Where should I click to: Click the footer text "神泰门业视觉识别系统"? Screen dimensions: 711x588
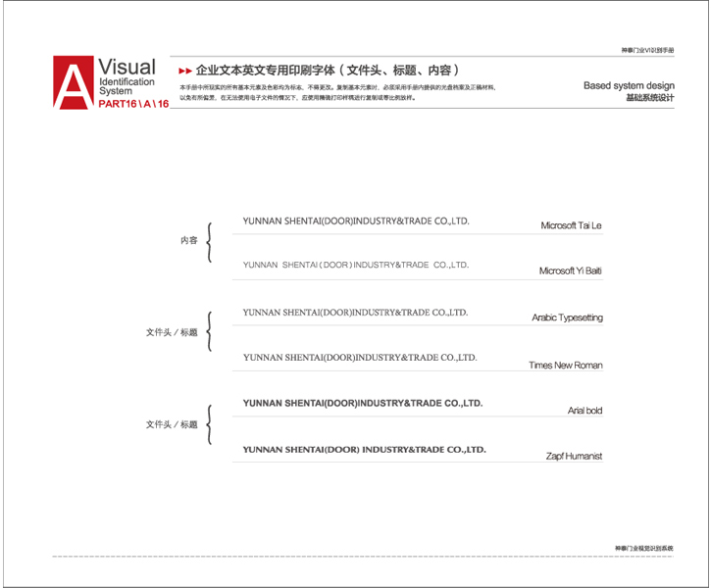coord(644,548)
